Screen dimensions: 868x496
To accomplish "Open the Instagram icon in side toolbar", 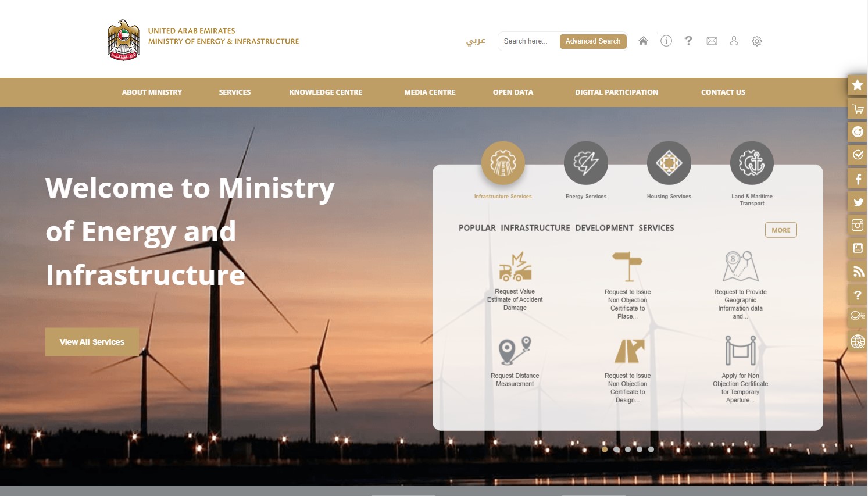I will coord(858,225).
